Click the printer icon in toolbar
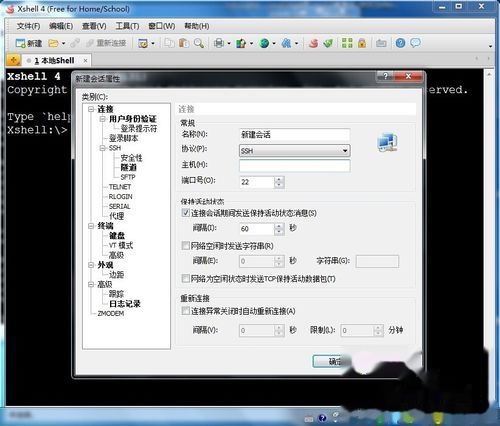Viewport: 500px width, 426px height. pyautogui.click(x=219, y=43)
